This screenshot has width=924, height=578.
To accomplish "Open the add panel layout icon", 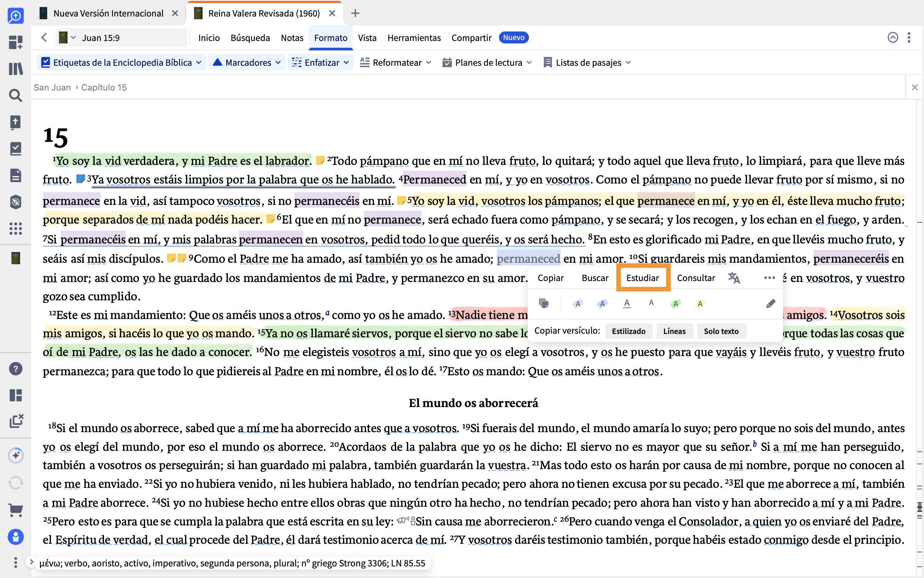I will pyautogui.click(x=16, y=42).
